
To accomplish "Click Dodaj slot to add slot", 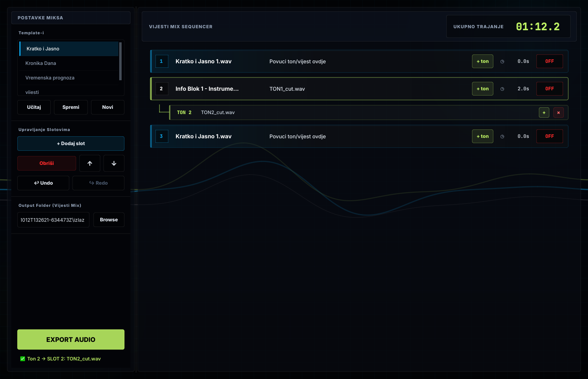I will (x=71, y=144).
